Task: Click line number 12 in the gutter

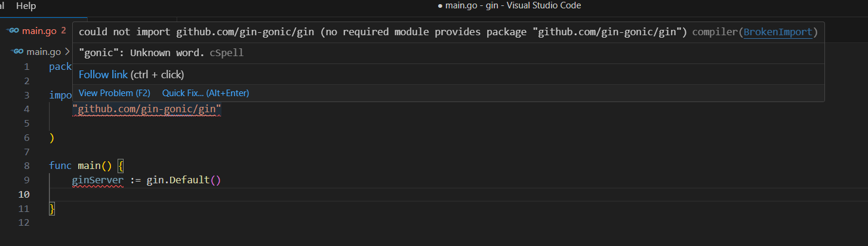Action: 24,223
